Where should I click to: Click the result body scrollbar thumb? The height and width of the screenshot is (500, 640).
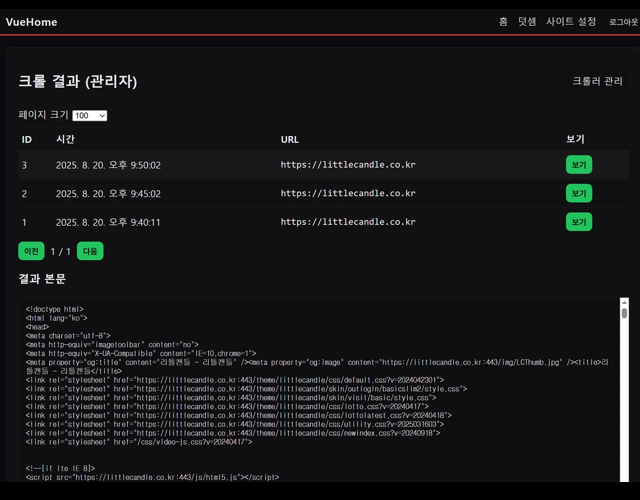[x=624, y=313]
